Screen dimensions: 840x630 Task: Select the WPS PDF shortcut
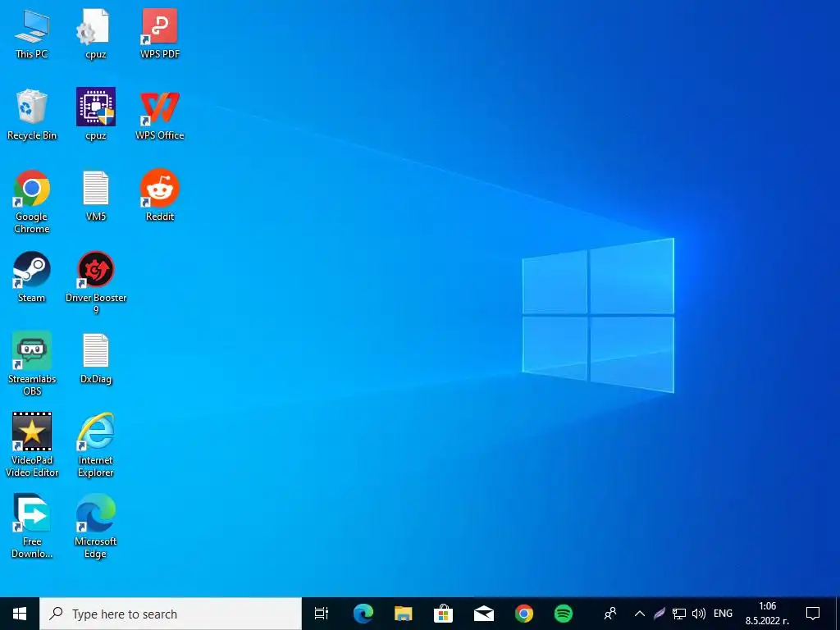tap(160, 34)
